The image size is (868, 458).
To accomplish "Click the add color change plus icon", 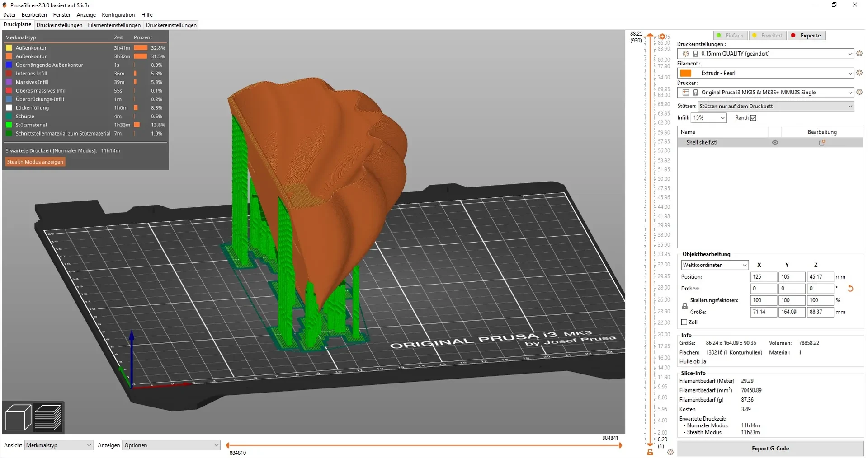I will (x=662, y=37).
